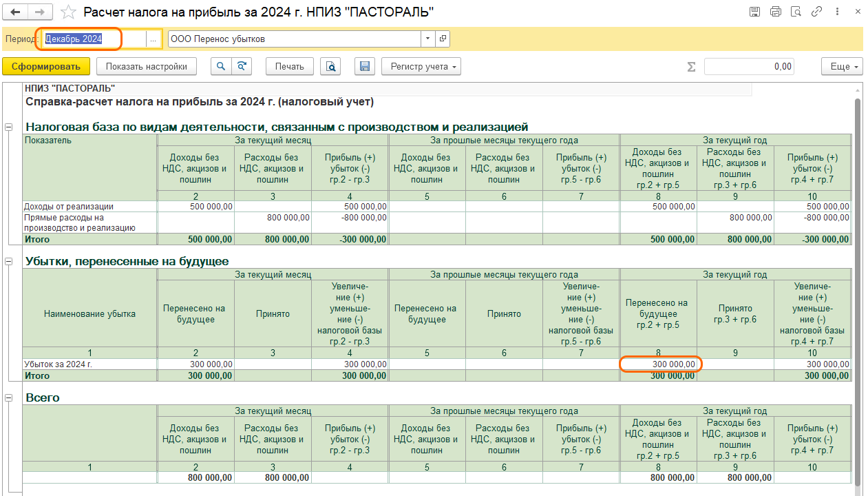Add report to favorites with star

point(67,12)
